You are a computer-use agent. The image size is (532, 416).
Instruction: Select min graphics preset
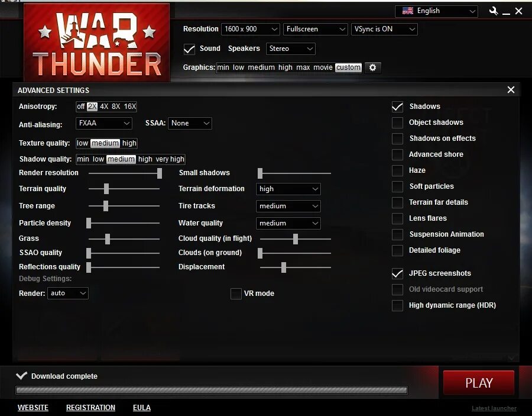pos(223,67)
